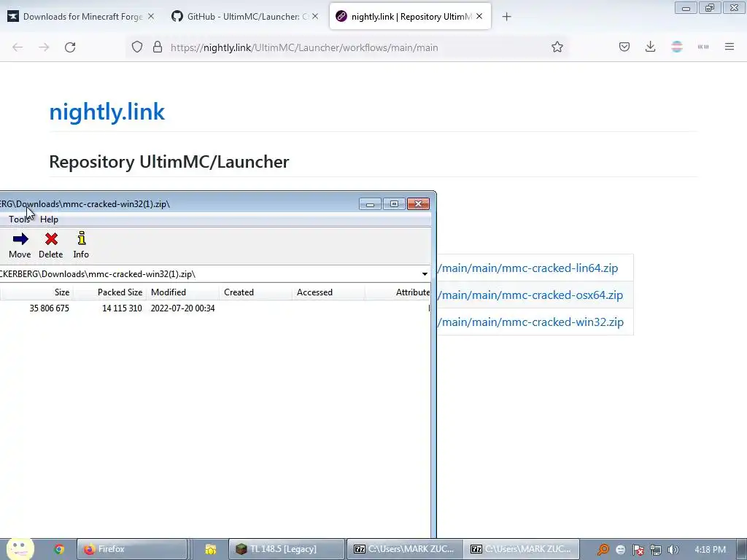This screenshot has height=560, width=747.
Task: Click the Delete red X icon
Action: point(51,239)
